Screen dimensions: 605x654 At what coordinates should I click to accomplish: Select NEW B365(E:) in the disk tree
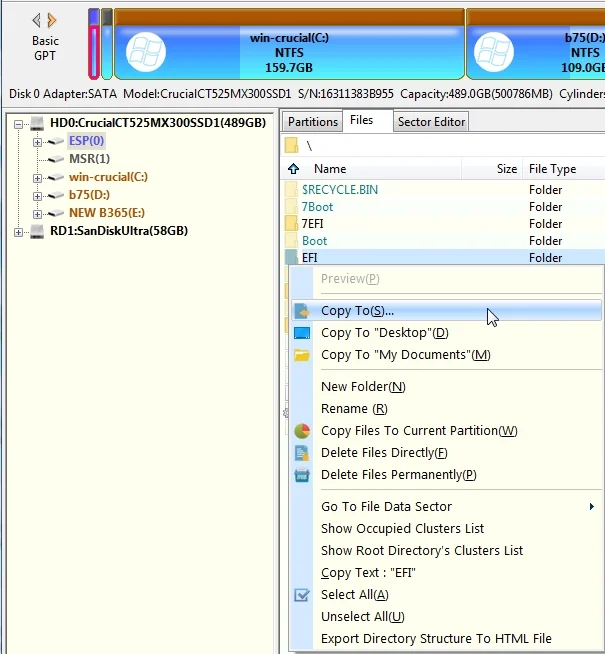107,213
